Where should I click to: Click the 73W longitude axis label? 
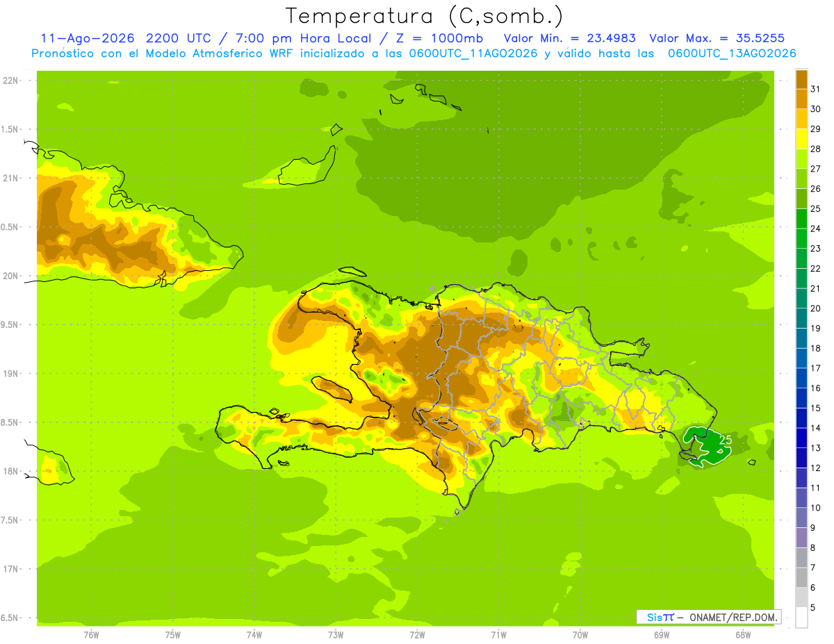[336, 635]
